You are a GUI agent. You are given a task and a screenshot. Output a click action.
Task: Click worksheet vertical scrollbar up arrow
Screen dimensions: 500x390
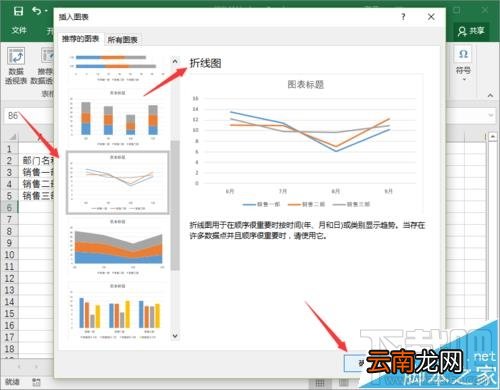[492, 136]
